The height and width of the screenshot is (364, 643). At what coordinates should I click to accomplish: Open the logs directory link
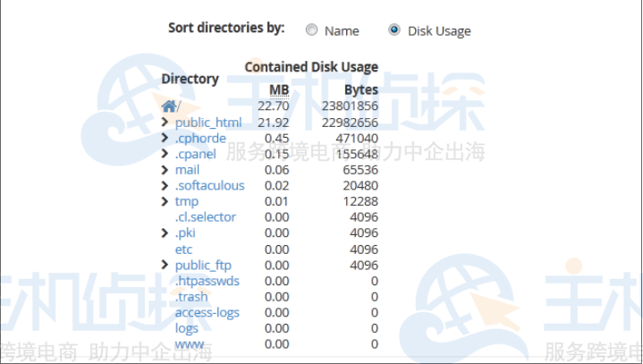(x=187, y=328)
